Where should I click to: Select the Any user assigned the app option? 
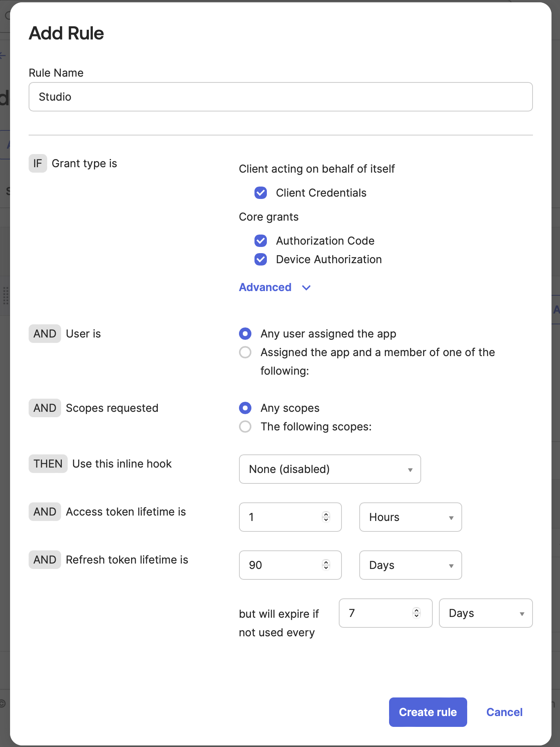(245, 333)
